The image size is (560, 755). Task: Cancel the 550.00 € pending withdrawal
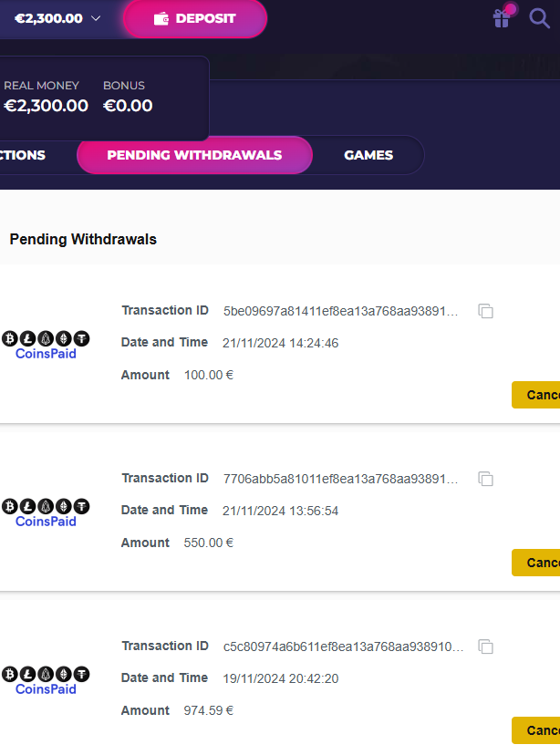(536, 563)
